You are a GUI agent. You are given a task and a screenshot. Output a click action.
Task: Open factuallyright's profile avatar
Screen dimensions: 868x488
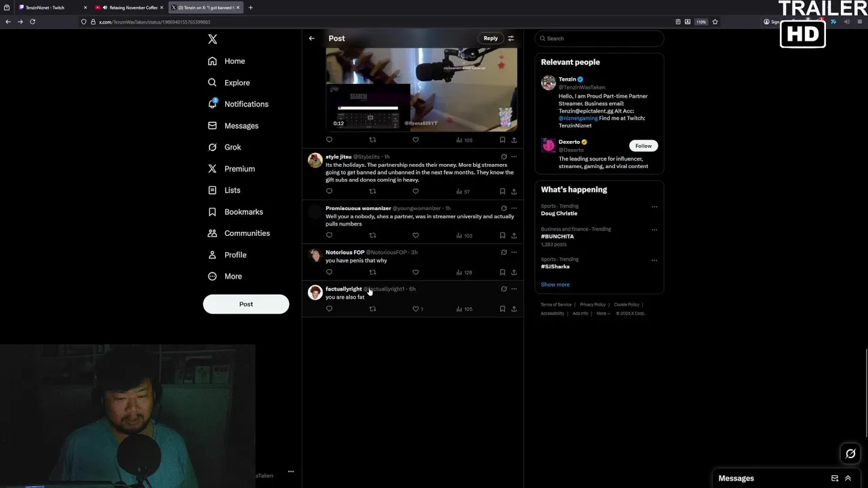315,292
